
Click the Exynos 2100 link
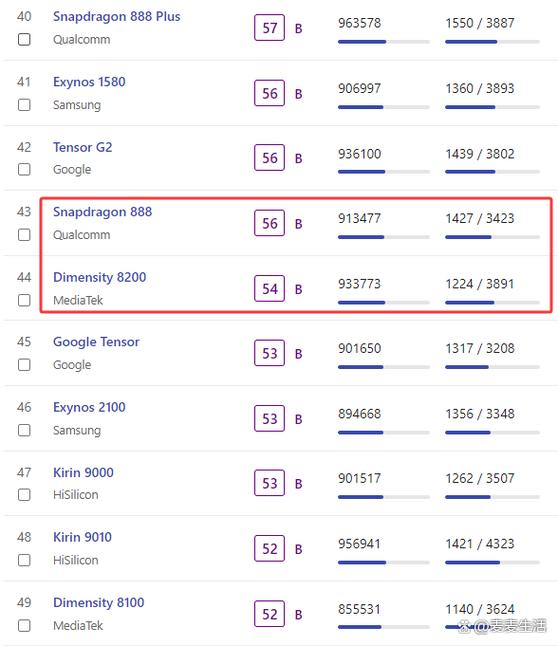click(89, 407)
